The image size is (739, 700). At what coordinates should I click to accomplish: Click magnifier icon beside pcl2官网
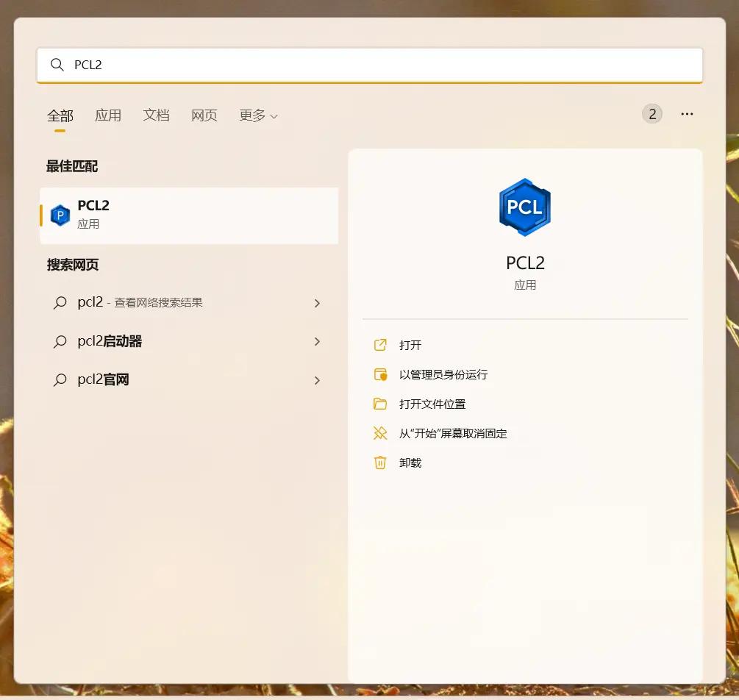coord(60,380)
